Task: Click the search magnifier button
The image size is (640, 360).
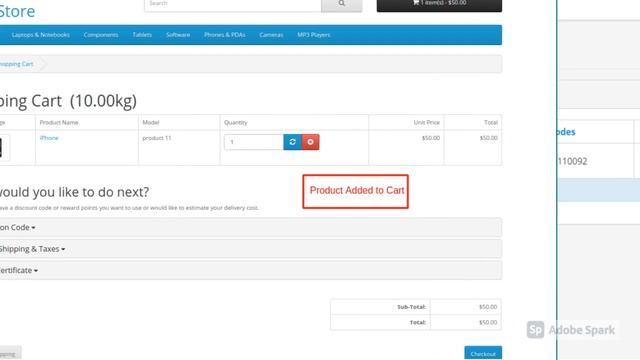Action: 341,4
